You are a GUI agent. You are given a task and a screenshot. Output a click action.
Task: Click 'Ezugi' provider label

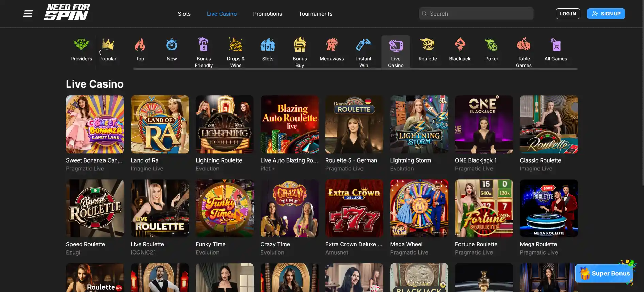point(73,252)
